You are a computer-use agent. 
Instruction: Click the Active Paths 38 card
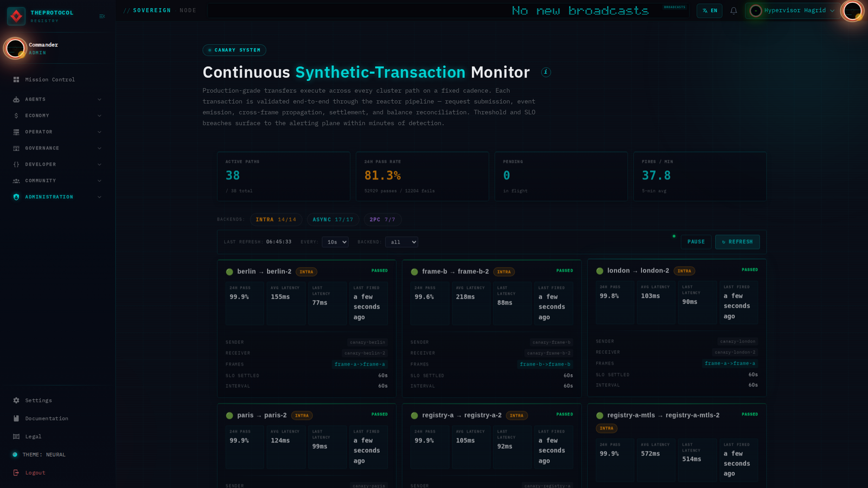(x=284, y=177)
